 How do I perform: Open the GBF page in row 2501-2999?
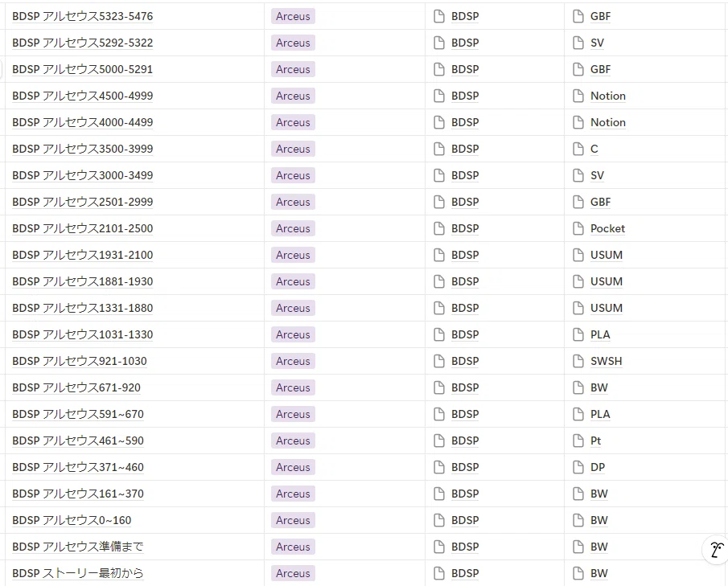[x=600, y=202]
